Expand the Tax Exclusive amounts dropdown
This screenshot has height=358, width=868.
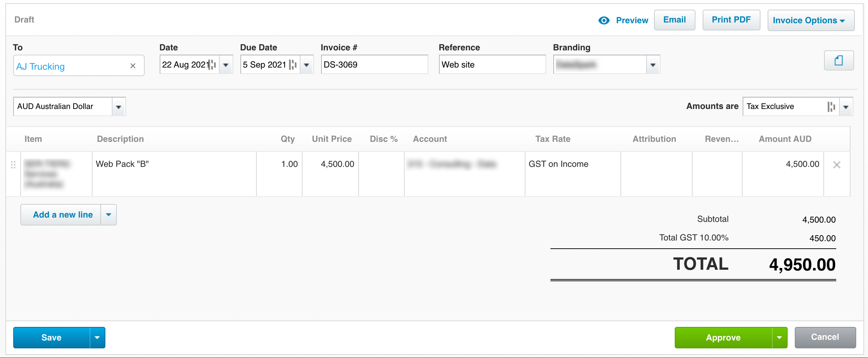[845, 107]
